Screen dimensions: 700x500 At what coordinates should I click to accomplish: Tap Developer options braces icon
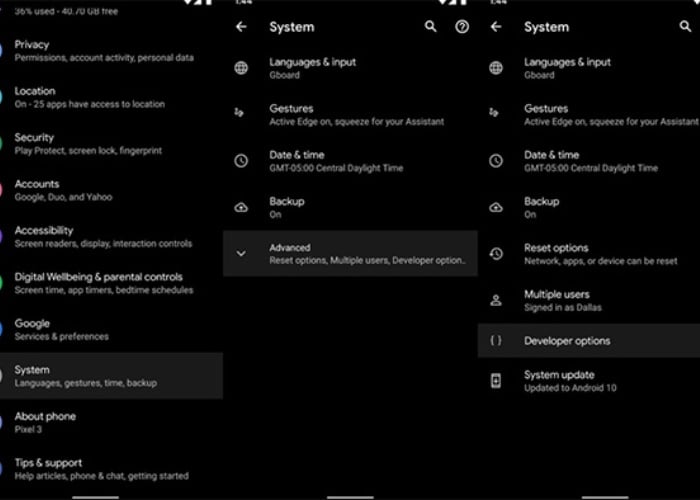(x=496, y=340)
